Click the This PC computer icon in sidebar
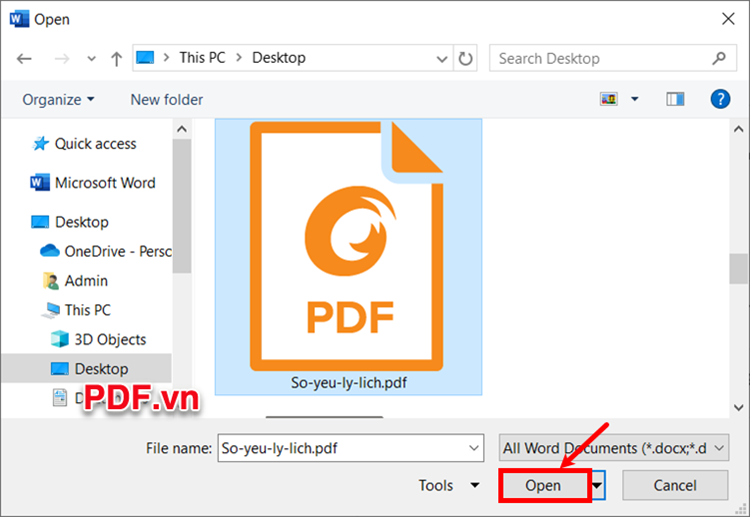 click(x=50, y=310)
